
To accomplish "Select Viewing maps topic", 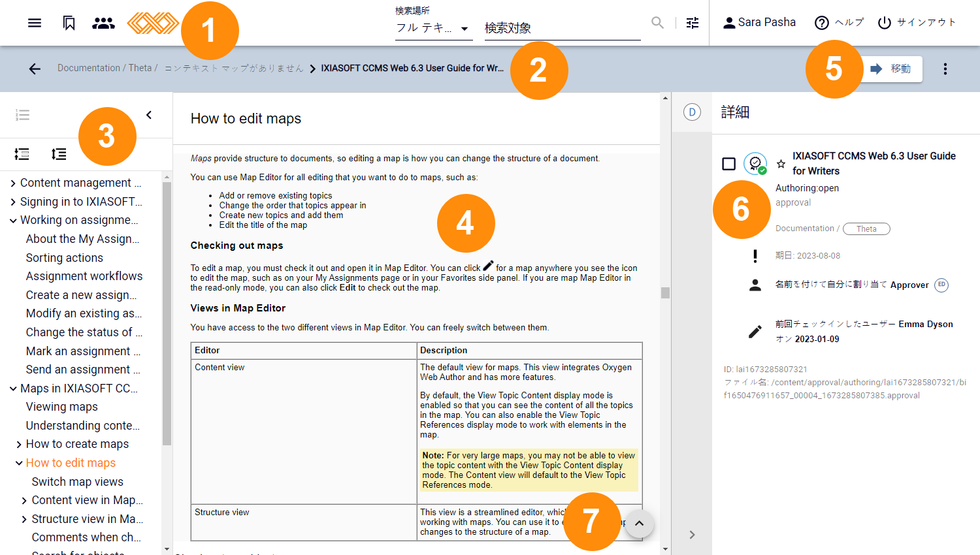I will 62,407.
